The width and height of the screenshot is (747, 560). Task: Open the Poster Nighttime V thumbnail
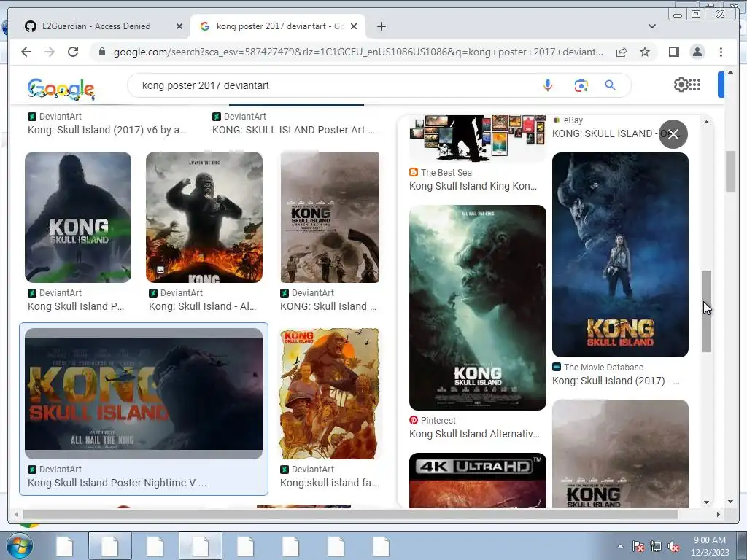tap(144, 393)
